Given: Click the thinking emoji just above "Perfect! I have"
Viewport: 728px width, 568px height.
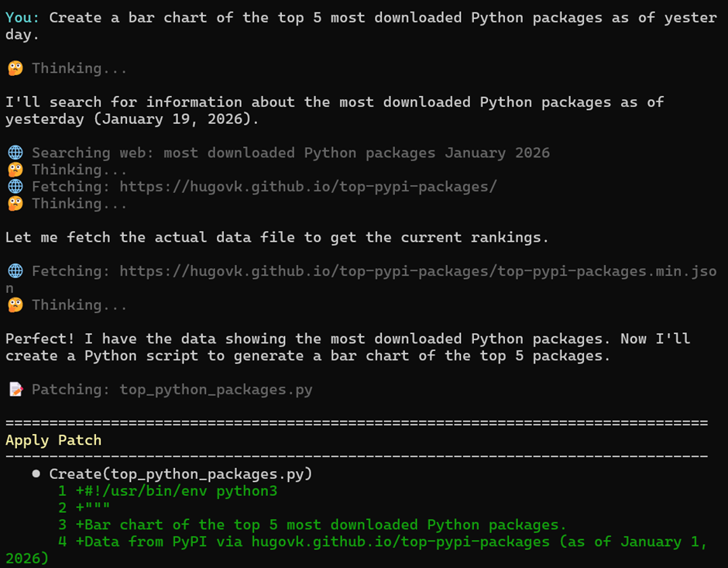Looking at the screenshot, I should 15,305.
